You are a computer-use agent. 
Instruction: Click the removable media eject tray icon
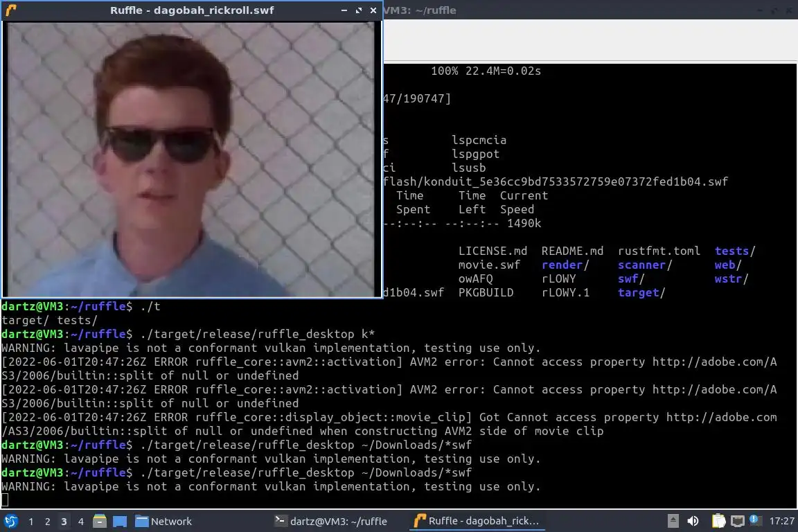coord(673,521)
